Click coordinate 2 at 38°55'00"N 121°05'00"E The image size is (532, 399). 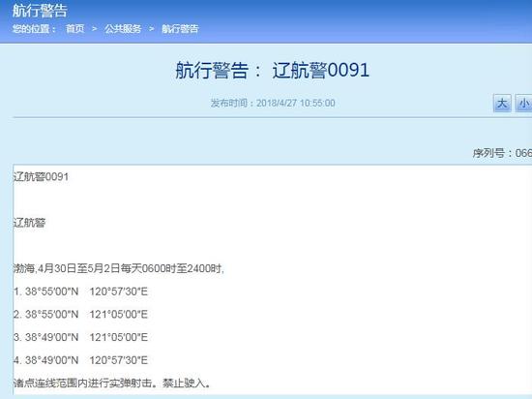click(x=80, y=314)
